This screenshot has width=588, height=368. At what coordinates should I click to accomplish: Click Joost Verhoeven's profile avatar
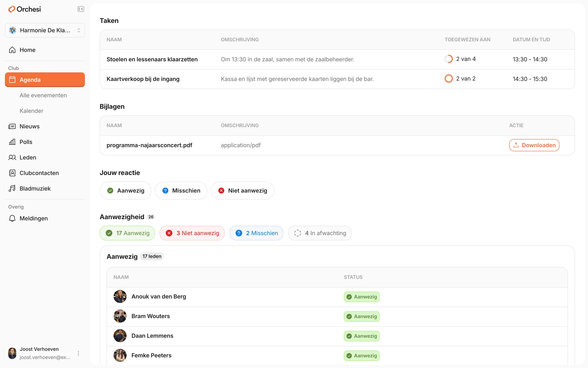click(12, 353)
